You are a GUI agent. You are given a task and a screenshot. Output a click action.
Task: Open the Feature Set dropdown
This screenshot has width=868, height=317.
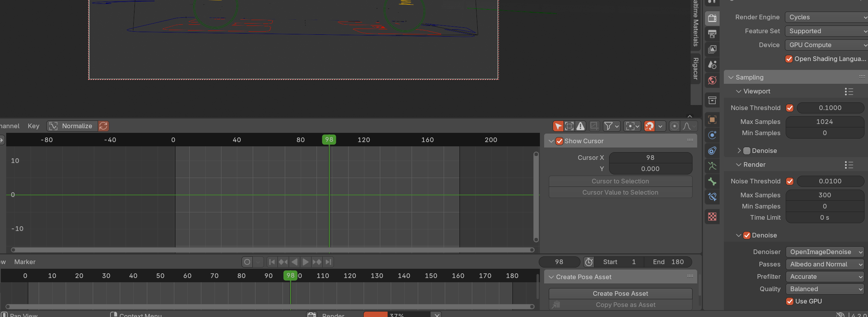(x=826, y=31)
